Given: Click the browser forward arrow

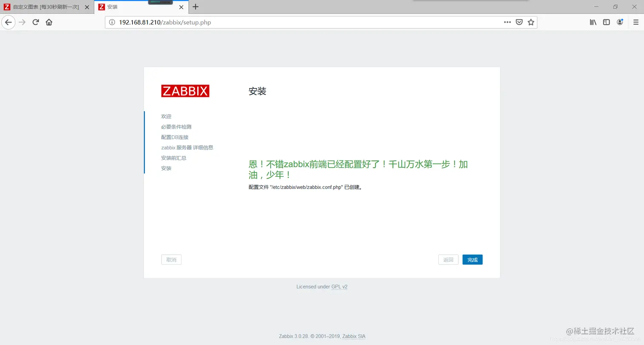Looking at the screenshot, I should pyautogui.click(x=22, y=22).
